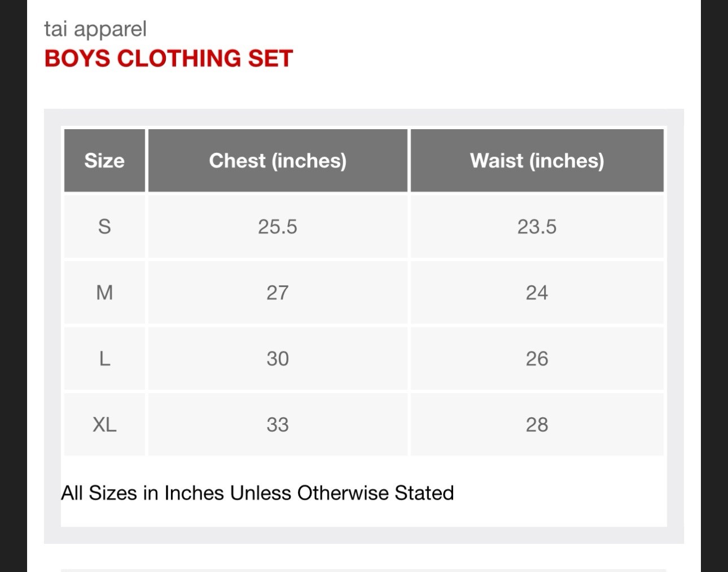The image size is (728, 572).
Task: Click chest value 27 for size M
Action: point(278,292)
